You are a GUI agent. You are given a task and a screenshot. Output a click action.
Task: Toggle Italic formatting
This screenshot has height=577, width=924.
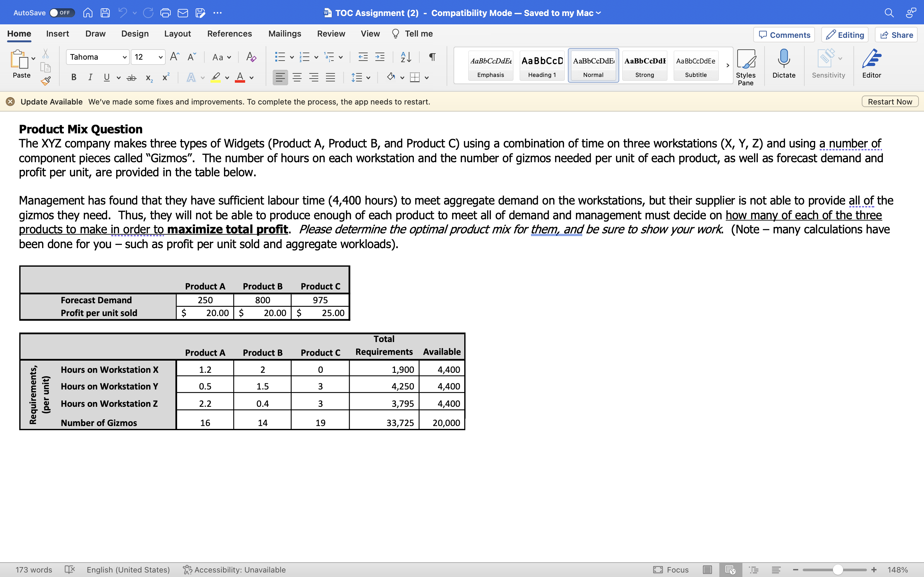pyautogui.click(x=90, y=78)
